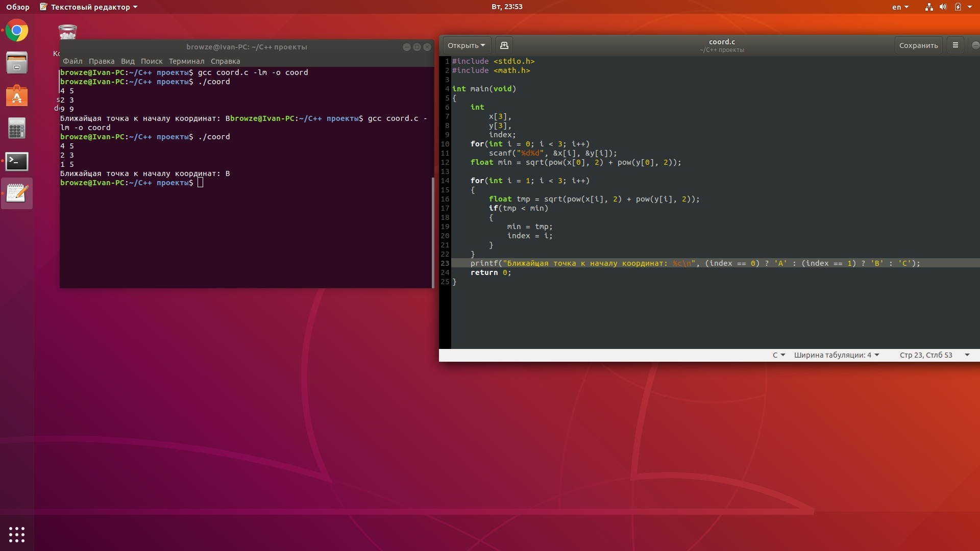The height and width of the screenshot is (551, 980).
Task: Show applications grid in the dock
Action: [17, 534]
